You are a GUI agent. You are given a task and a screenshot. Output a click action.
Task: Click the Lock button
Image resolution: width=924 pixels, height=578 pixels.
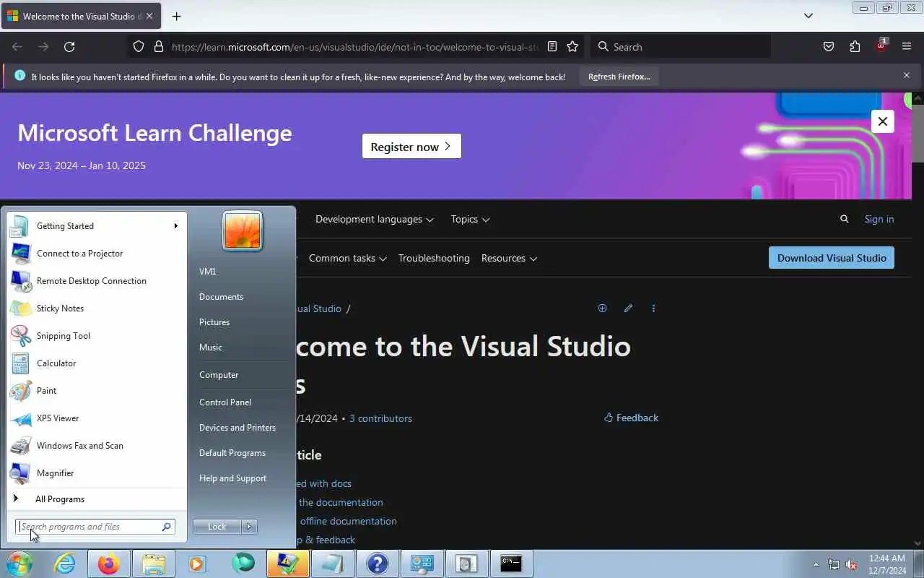217,527
